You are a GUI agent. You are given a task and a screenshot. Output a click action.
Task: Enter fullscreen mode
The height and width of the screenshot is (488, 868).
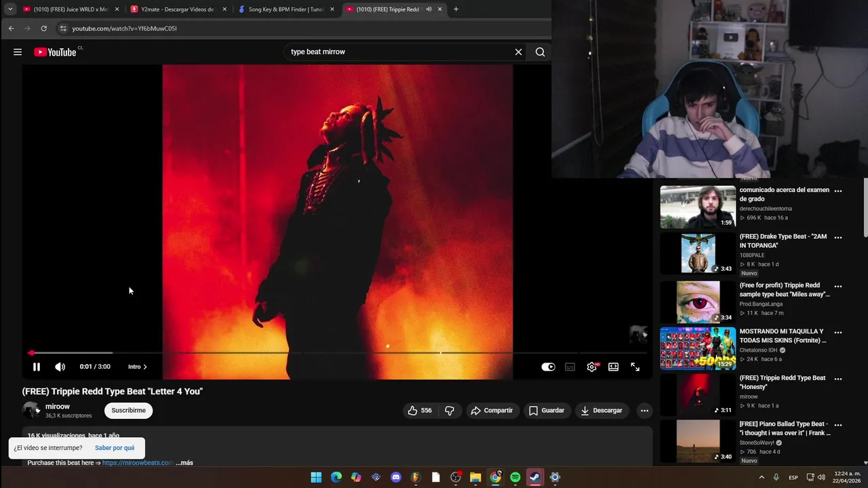[x=635, y=367]
